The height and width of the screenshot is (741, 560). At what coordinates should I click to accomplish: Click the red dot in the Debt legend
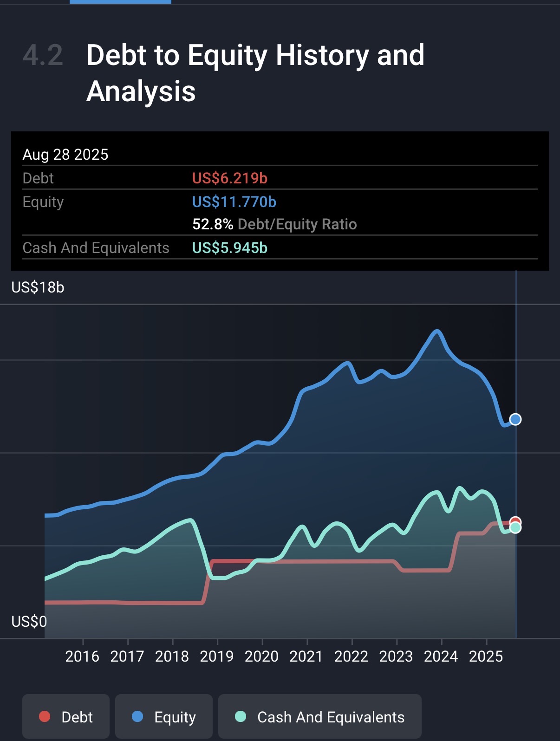point(45,717)
